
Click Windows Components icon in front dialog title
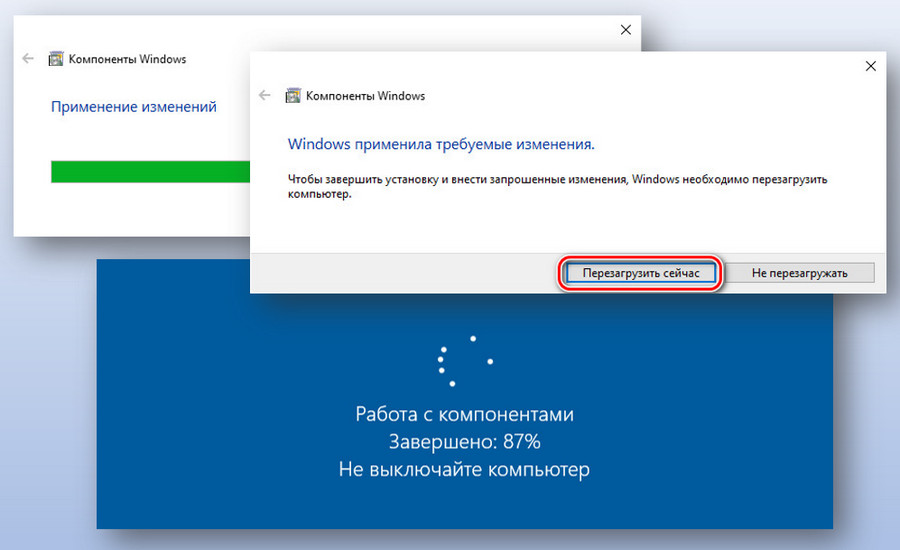(x=293, y=96)
